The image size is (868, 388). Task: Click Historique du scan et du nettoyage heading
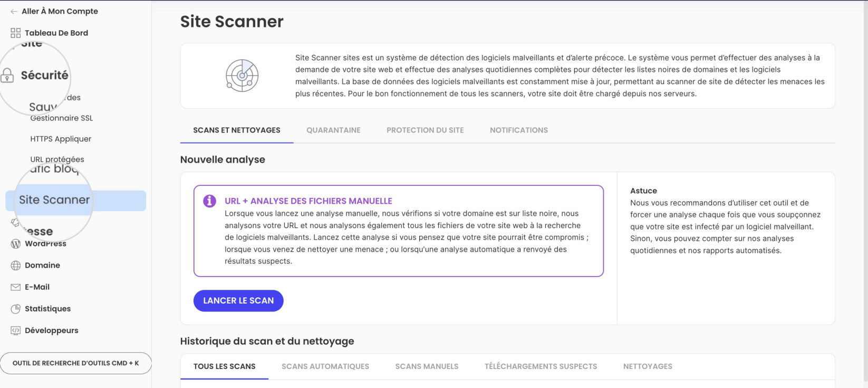[267, 341]
